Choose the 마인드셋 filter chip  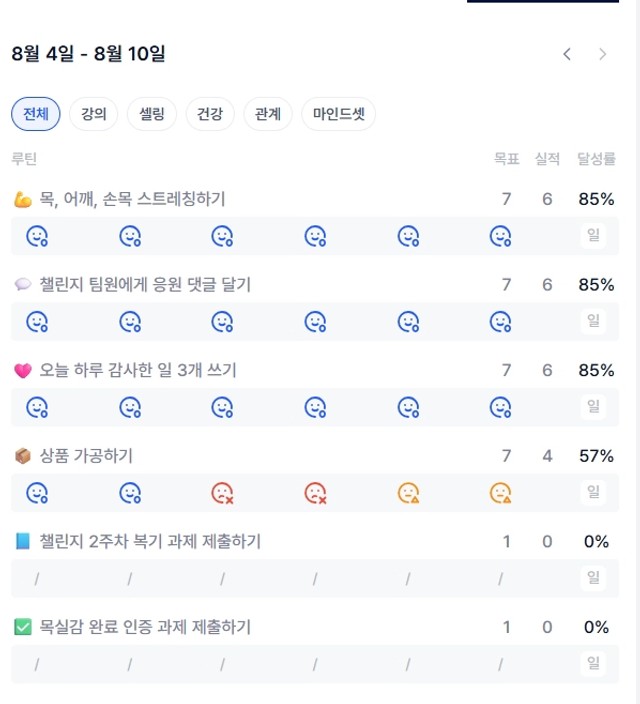coord(339,114)
